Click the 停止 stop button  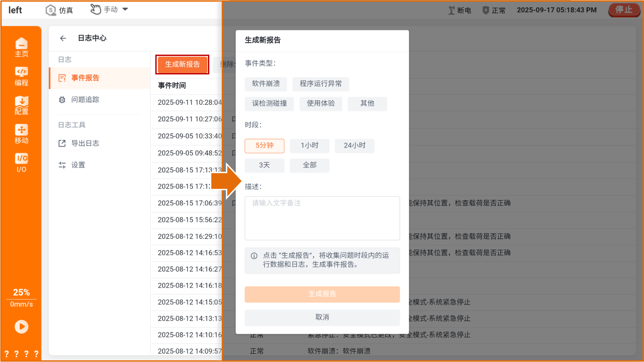click(624, 10)
